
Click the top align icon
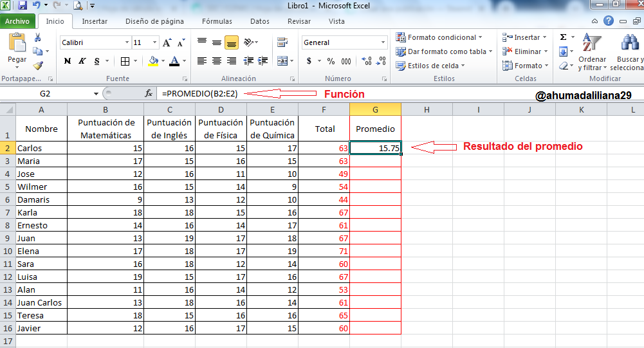coord(202,42)
